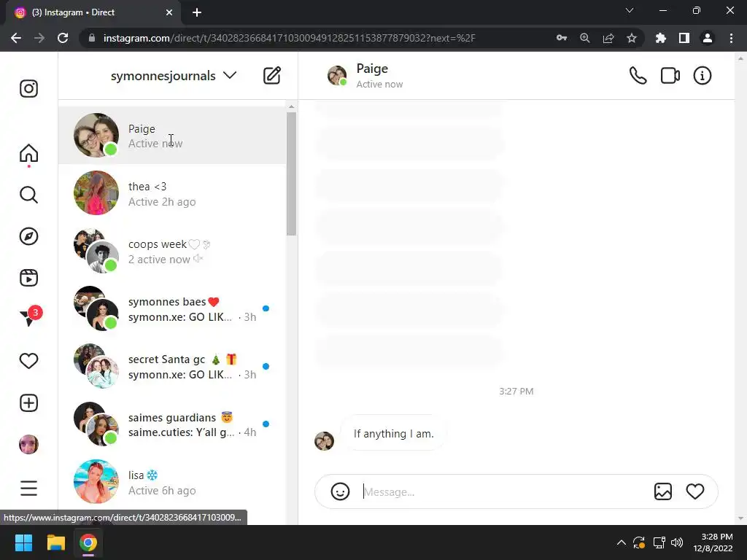Click the Instagram logo in sidebar
The image size is (747, 560).
coord(28,88)
